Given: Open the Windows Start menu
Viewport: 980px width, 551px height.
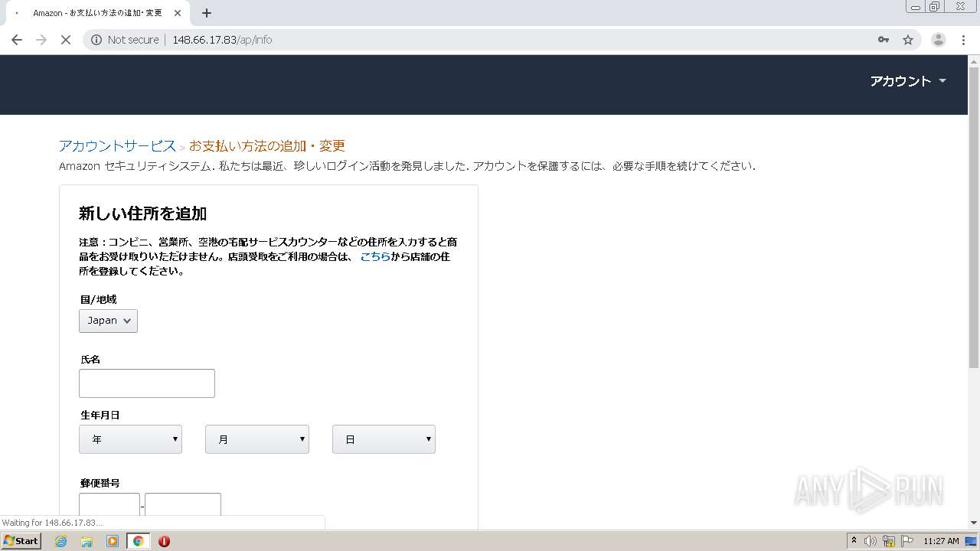Looking at the screenshot, I should click(21, 540).
